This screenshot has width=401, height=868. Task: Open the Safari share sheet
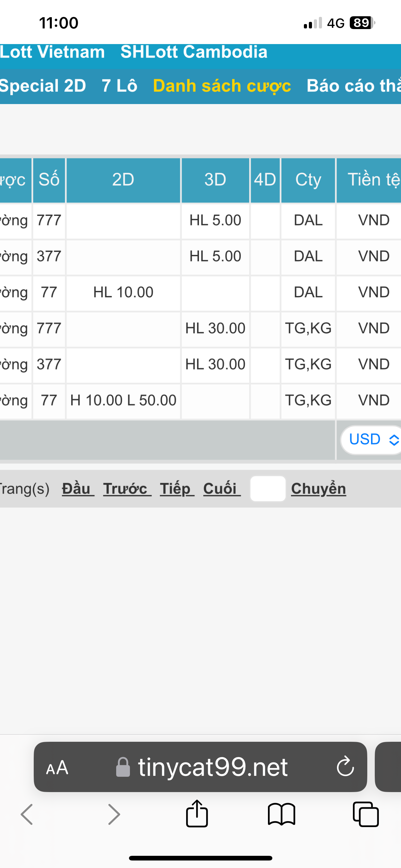pos(197,813)
